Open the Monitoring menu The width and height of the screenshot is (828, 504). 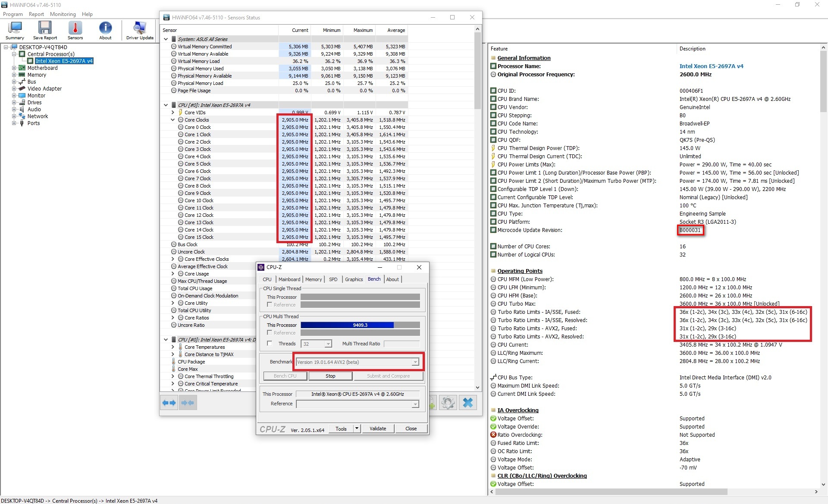click(63, 14)
